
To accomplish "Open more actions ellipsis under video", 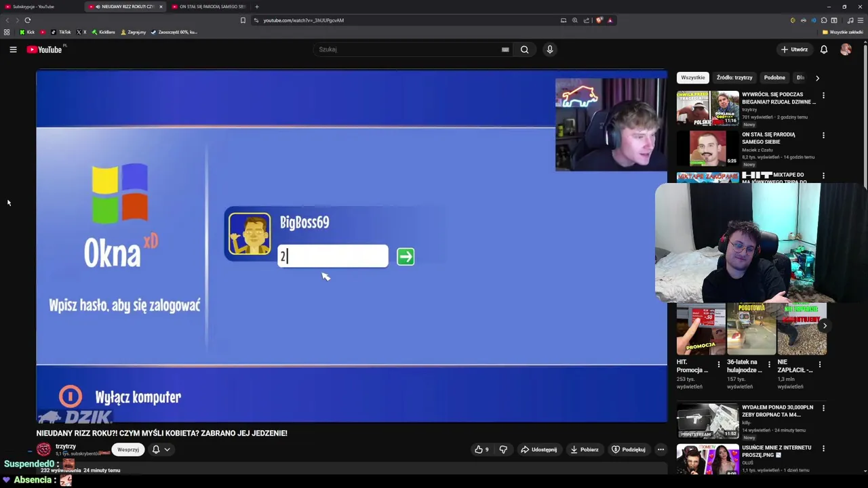I will [660, 449].
